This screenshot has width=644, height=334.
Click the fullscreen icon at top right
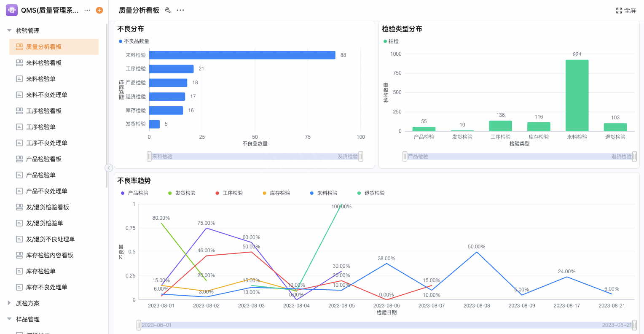tap(619, 11)
